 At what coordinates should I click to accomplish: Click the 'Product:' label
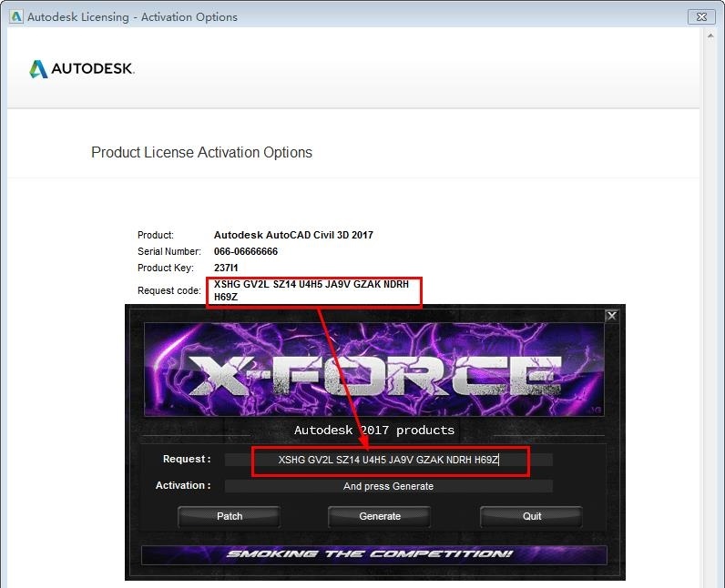[156, 235]
